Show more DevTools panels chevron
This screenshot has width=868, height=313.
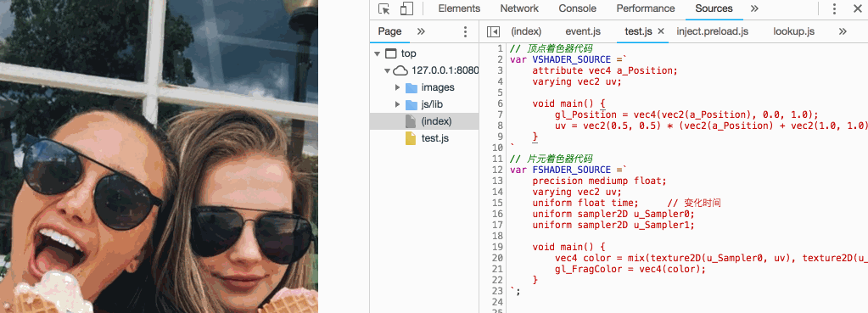[754, 8]
